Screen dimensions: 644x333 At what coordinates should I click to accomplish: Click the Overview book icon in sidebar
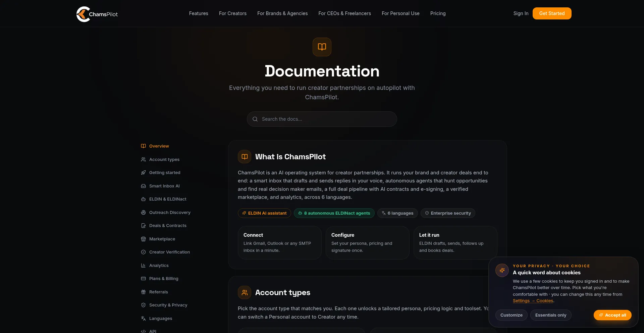(143, 146)
